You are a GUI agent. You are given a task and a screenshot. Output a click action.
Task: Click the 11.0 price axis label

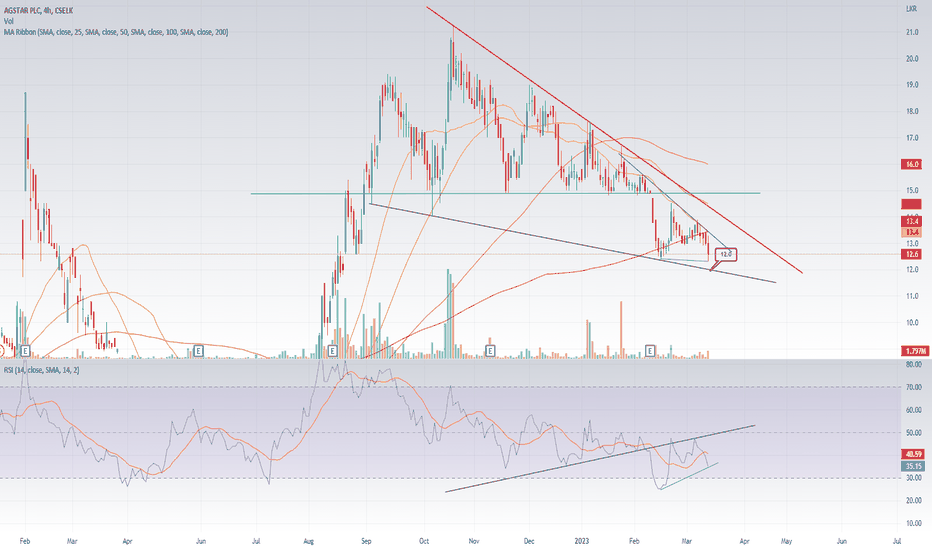pyautogui.click(x=912, y=296)
